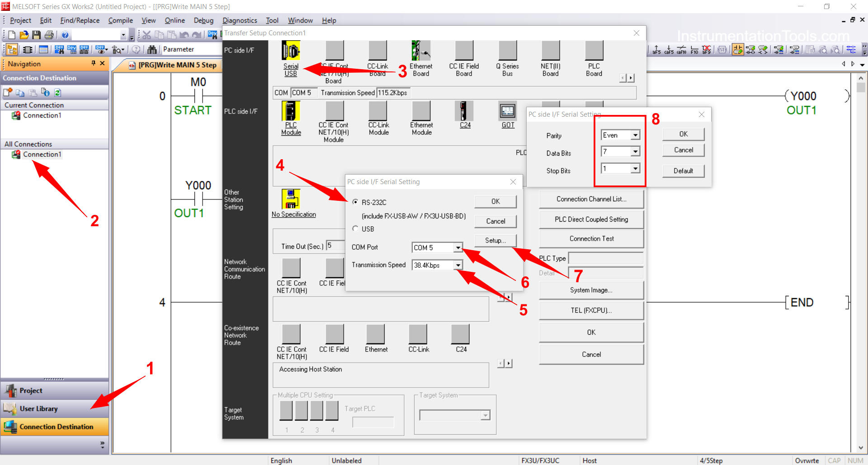Open a project with the folder icon

[x=24, y=35]
